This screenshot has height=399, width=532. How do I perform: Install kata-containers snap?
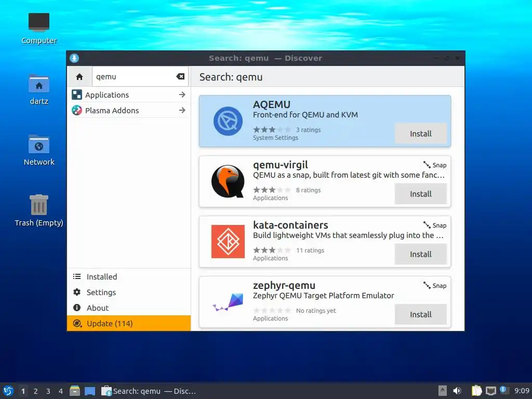point(421,255)
